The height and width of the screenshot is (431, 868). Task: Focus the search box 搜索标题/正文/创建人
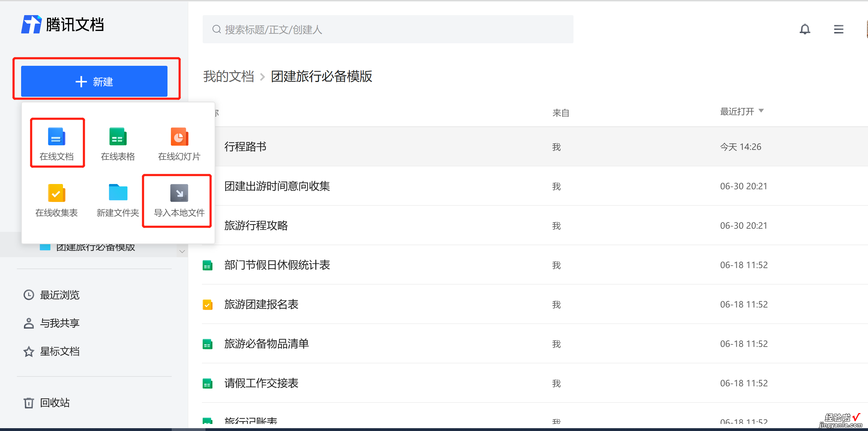pos(388,29)
